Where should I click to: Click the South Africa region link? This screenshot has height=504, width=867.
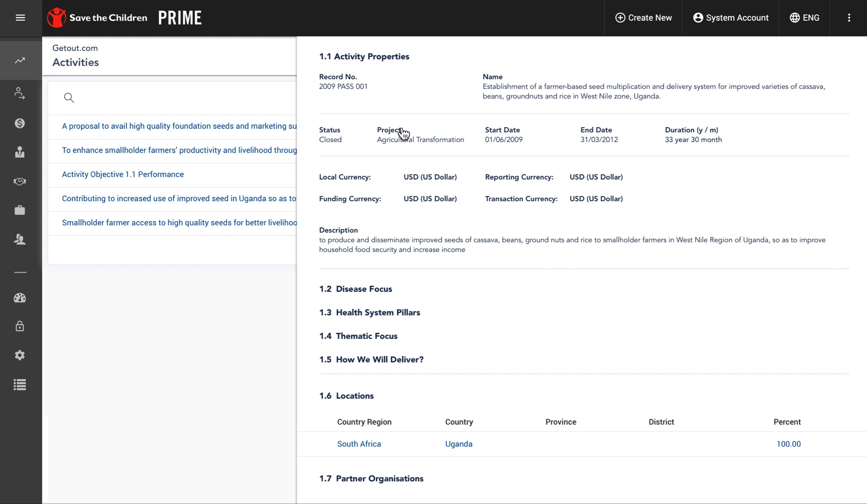pos(359,444)
